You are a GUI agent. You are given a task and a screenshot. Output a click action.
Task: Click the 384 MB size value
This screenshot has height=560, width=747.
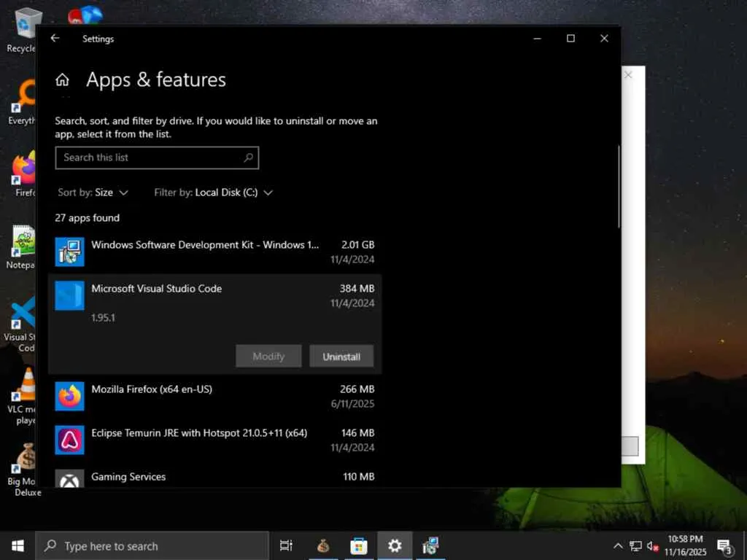(357, 289)
